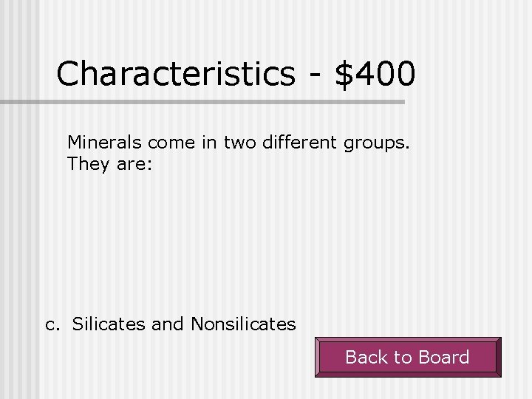
Task: Click the word Silicates in the answer
Action: 109,324
